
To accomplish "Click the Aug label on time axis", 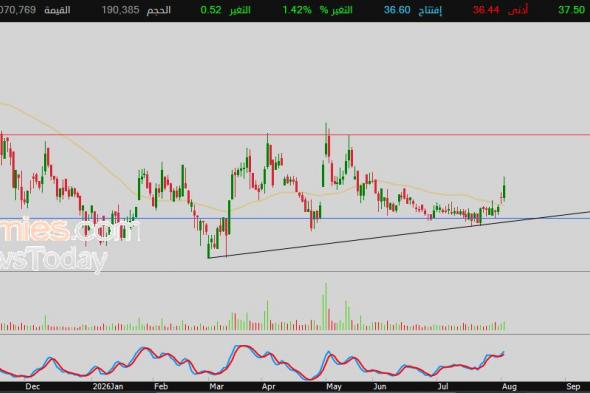I will click(509, 387).
